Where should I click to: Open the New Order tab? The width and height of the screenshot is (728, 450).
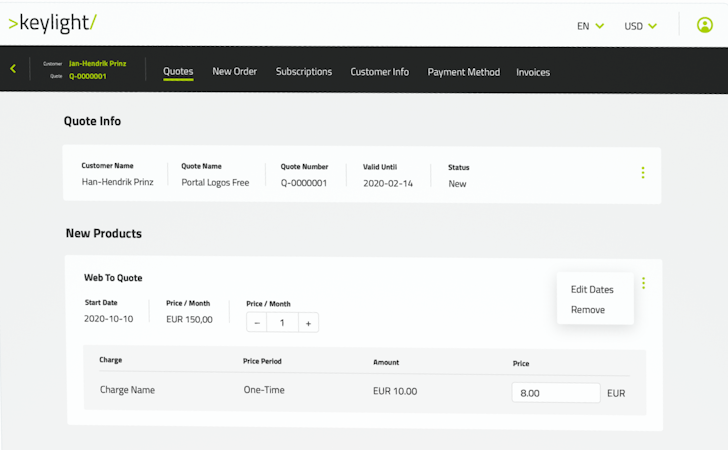click(235, 72)
